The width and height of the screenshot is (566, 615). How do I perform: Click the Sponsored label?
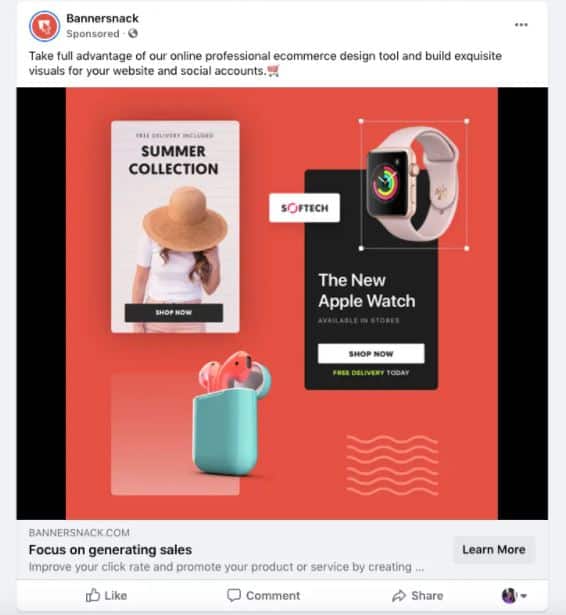point(93,34)
